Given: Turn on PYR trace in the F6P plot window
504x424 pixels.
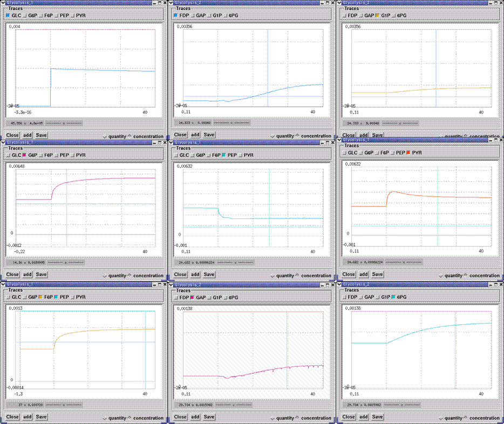Looking at the screenshot, I should tap(72, 297).
